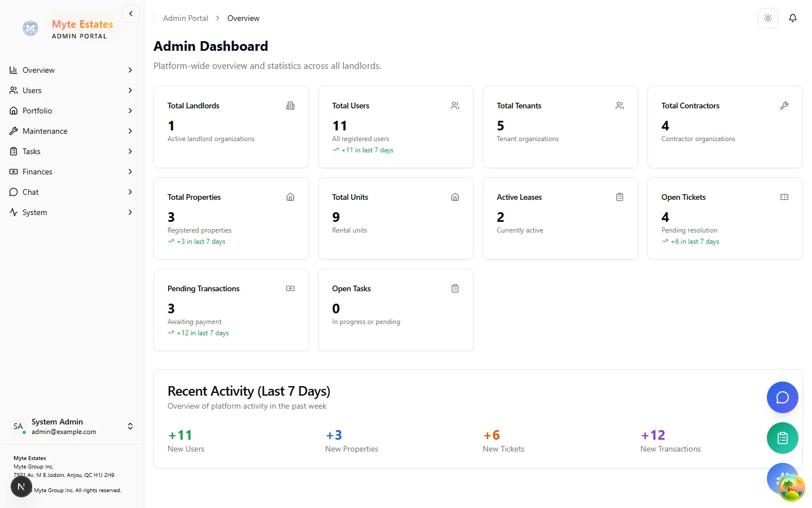This screenshot has width=812, height=508.
Task: Click 'Active landlord organizations' text
Action: [211, 139]
